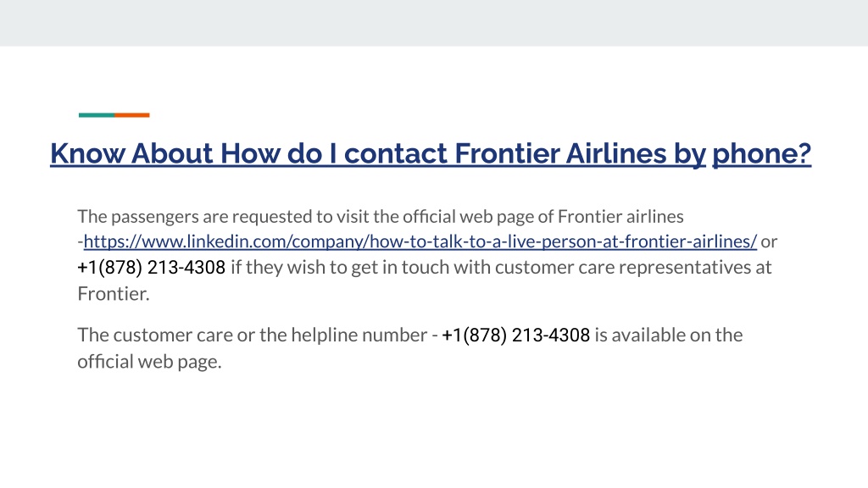Click the "official web page." text on the last line
This screenshot has width=868, height=488.
coord(149,362)
